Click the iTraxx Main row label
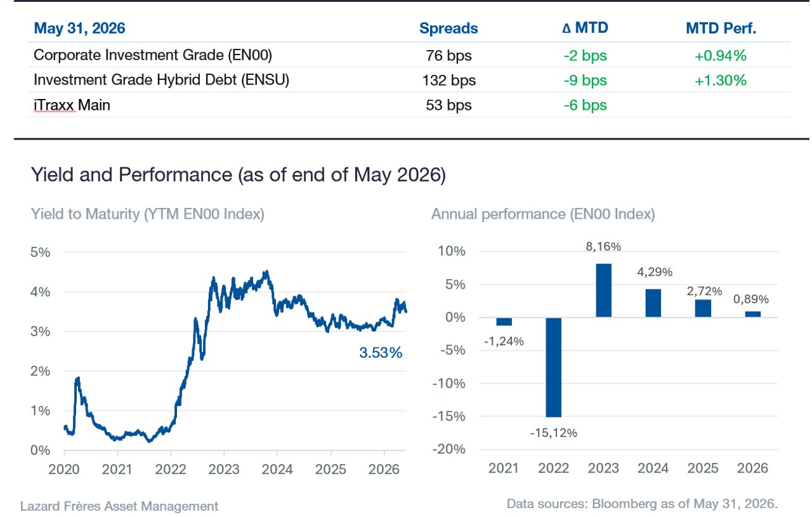Viewport: 812px width, 517px height. [72, 105]
